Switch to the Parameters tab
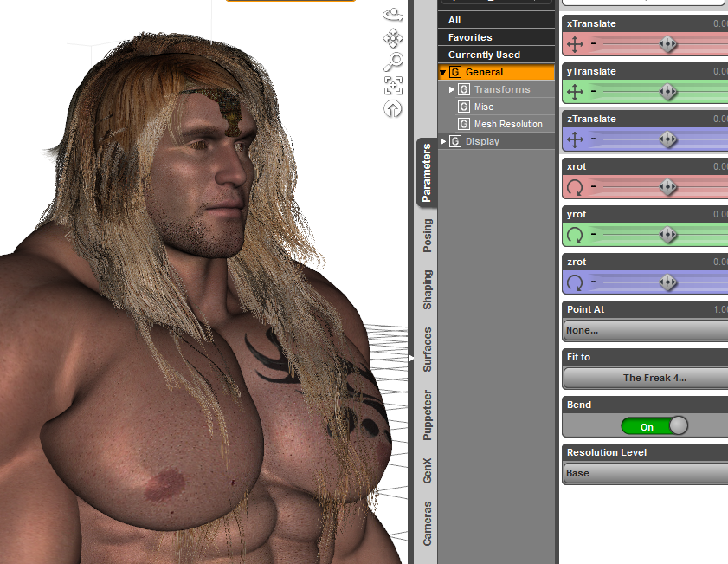Viewport: 728px width, 564px height. click(427, 172)
